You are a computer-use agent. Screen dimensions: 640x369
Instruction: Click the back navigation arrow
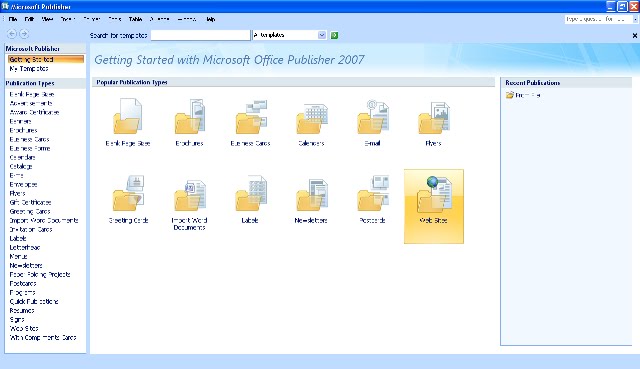[x=12, y=34]
